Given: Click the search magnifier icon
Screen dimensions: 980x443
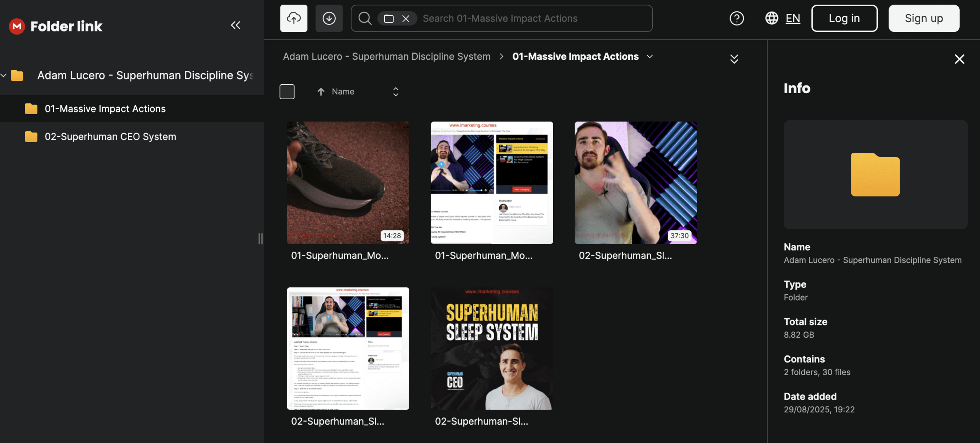Looking at the screenshot, I should [x=365, y=18].
